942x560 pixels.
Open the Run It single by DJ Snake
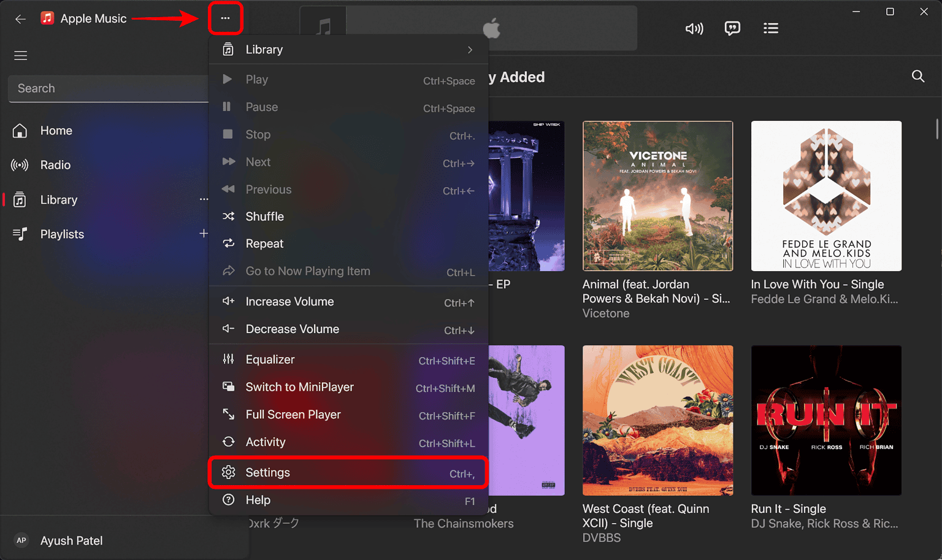[825, 421]
